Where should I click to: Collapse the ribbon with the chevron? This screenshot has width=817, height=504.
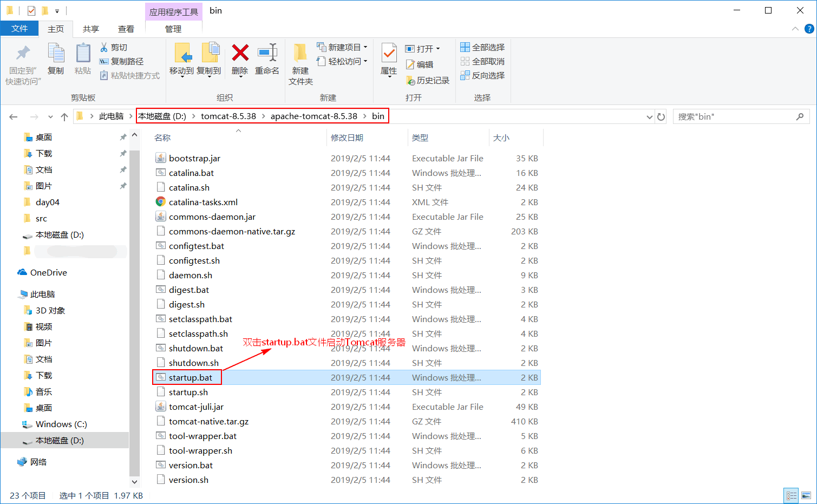pyautogui.click(x=795, y=29)
